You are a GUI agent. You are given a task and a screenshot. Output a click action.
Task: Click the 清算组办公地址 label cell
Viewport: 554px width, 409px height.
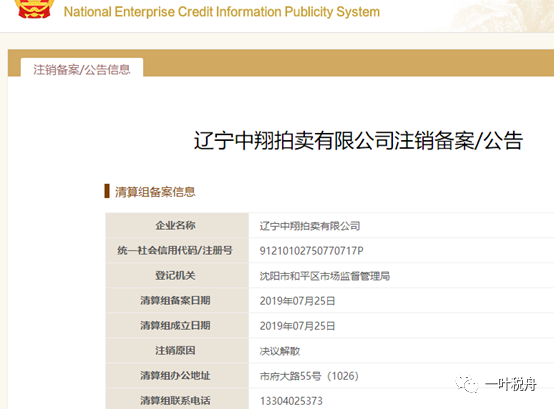177,375
